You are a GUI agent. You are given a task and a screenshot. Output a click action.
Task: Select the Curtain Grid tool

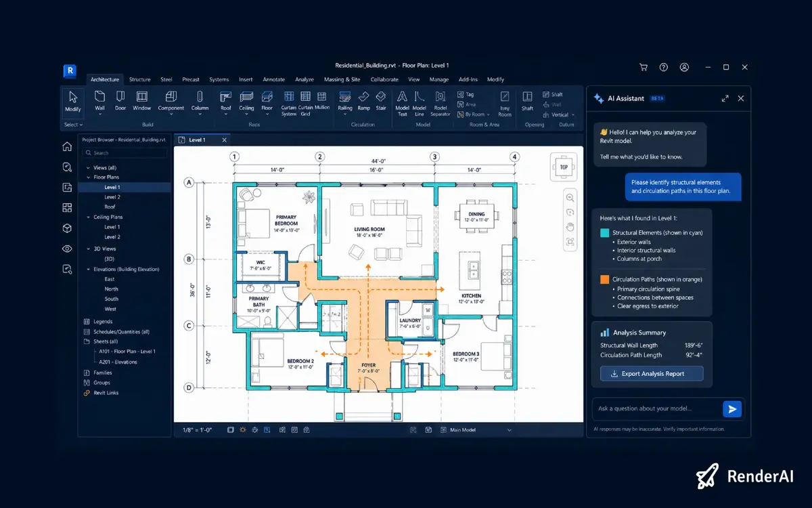305,103
